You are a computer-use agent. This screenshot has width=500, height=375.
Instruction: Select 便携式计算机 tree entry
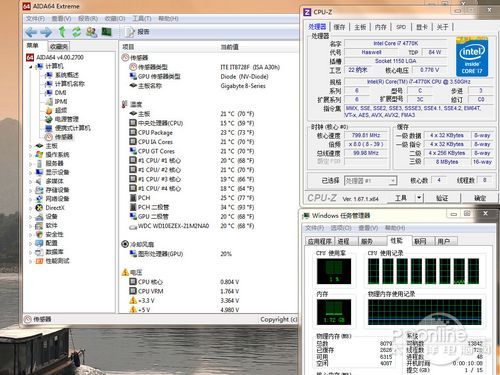[x=73, y=128]
